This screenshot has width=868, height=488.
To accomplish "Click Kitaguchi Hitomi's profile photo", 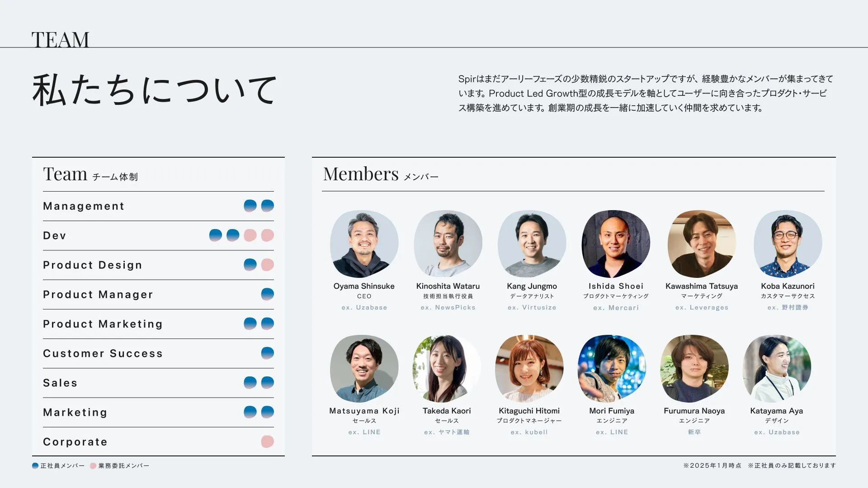I will 529,369.
